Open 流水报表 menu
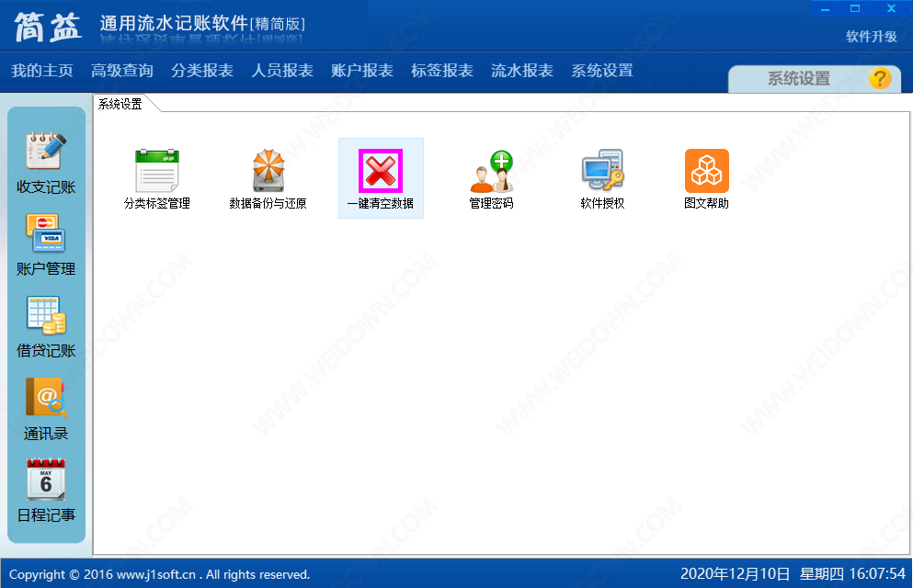 click(x=522, y=71)
